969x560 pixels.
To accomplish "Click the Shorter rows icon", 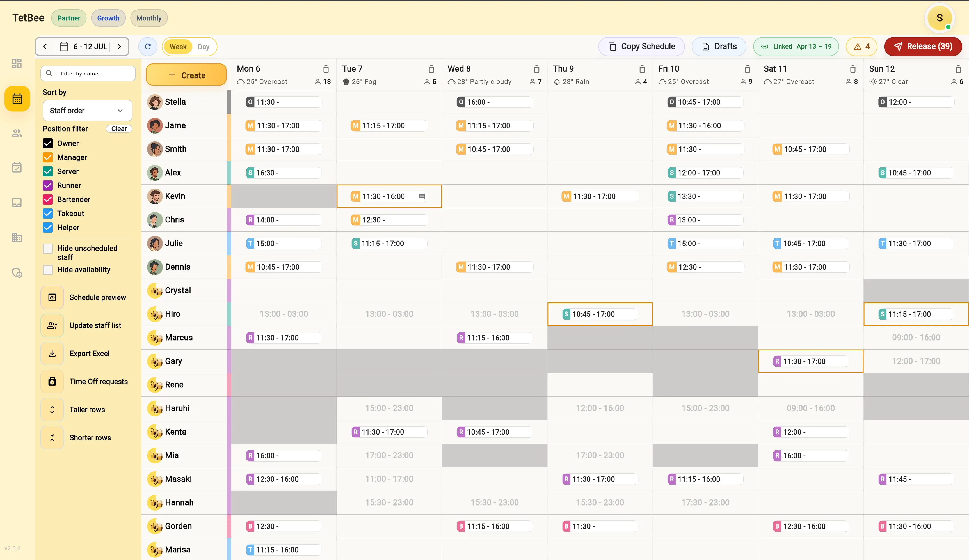I will pos(52,438).
